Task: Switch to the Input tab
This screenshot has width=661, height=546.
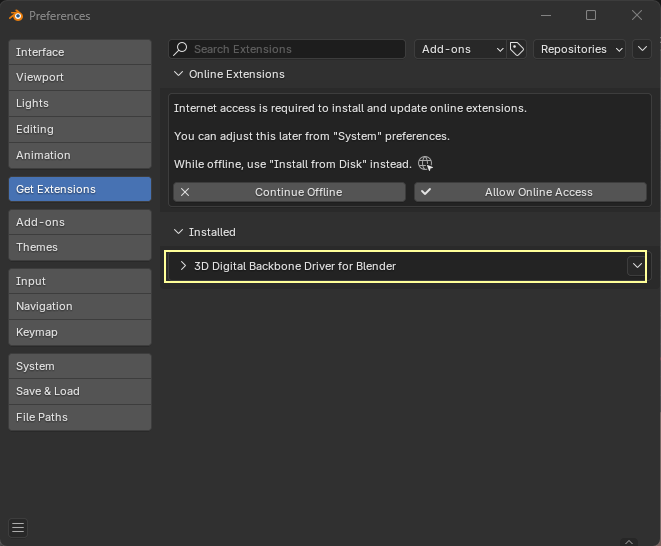Action: pyautogui.click(x=80, y=281)
